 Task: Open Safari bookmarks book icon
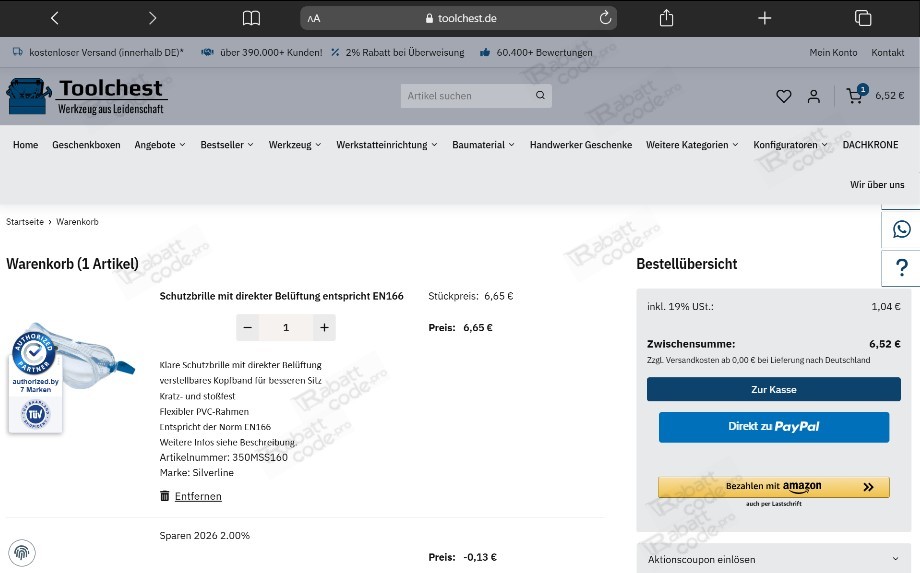pyautogui.click(x=251, y=18)
